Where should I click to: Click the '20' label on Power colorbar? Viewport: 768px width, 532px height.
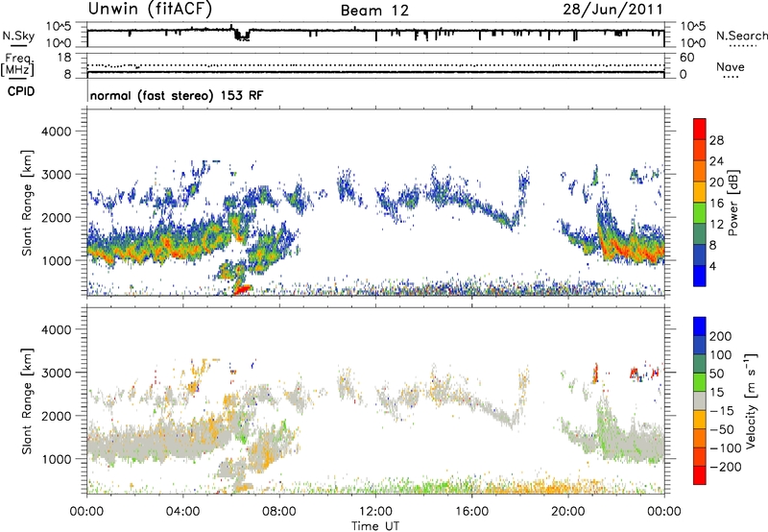coord(716,182)
